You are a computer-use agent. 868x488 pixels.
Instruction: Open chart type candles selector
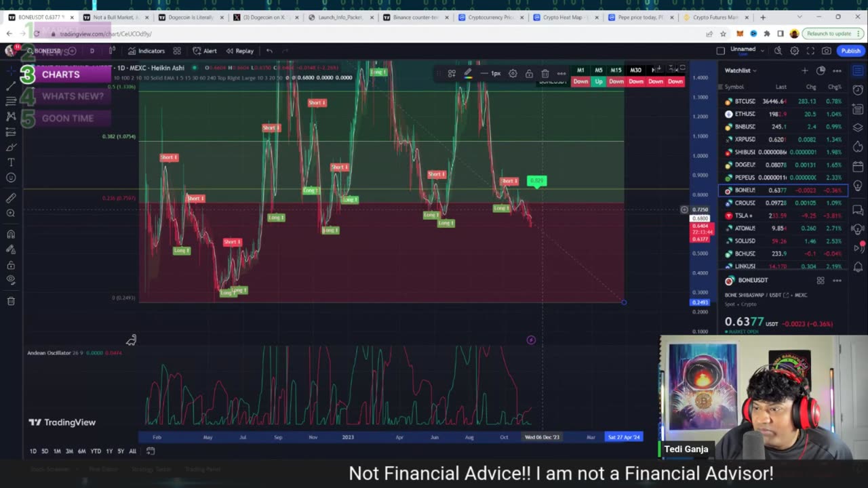pyautogui.click(x=112, y=51)
